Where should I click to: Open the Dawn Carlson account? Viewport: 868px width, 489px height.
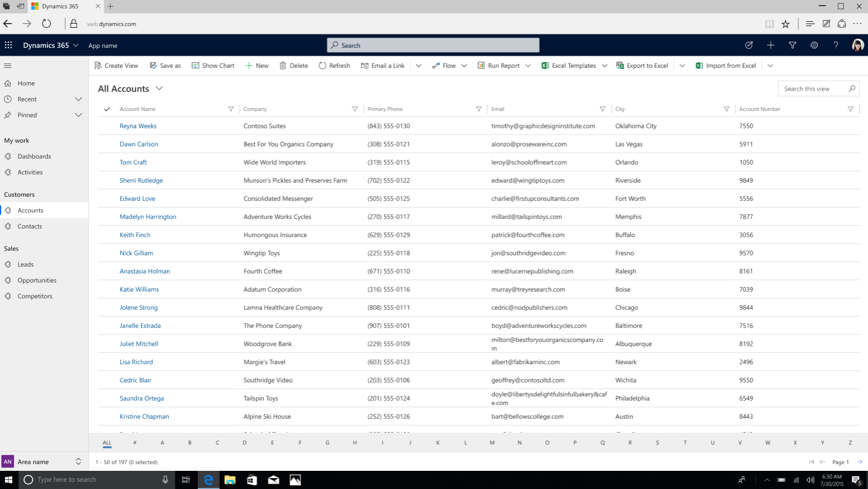[x=139, y=144]
